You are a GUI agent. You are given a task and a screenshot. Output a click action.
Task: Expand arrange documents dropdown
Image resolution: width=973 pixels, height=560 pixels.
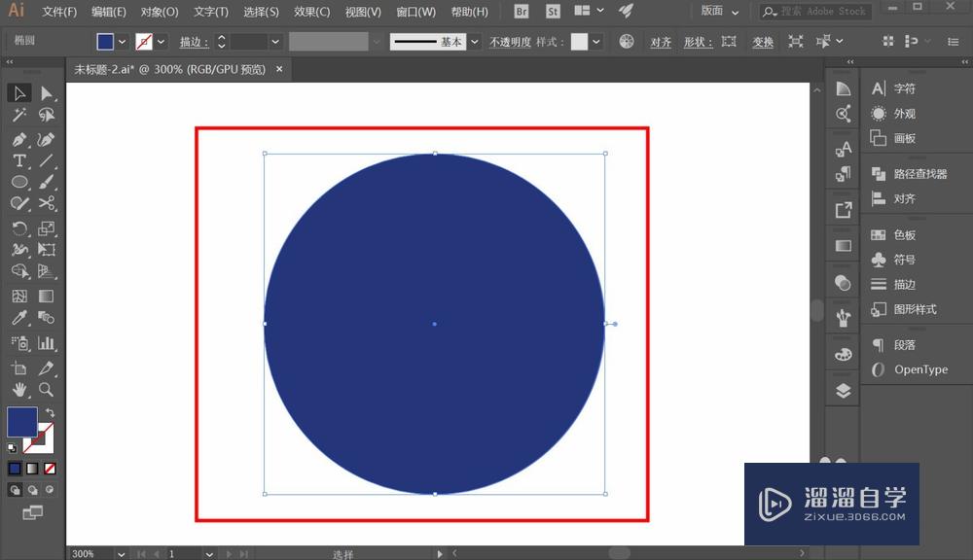pos(600,11)
